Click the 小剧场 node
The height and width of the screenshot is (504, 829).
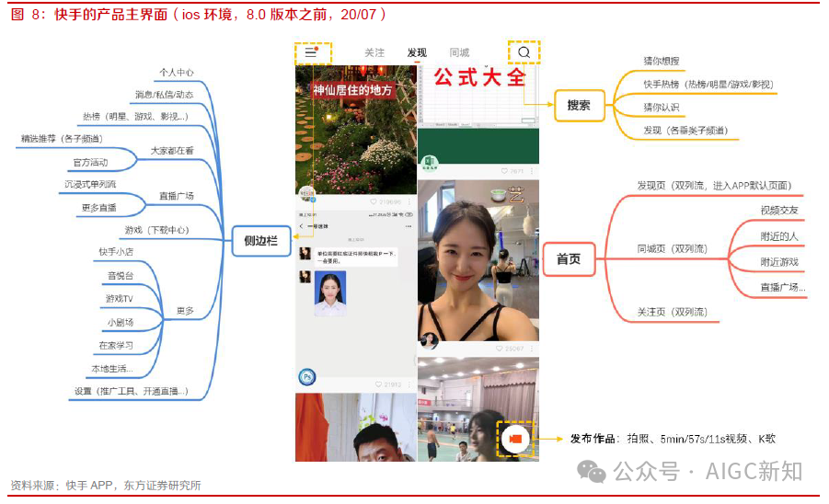(x=121, y=322)
